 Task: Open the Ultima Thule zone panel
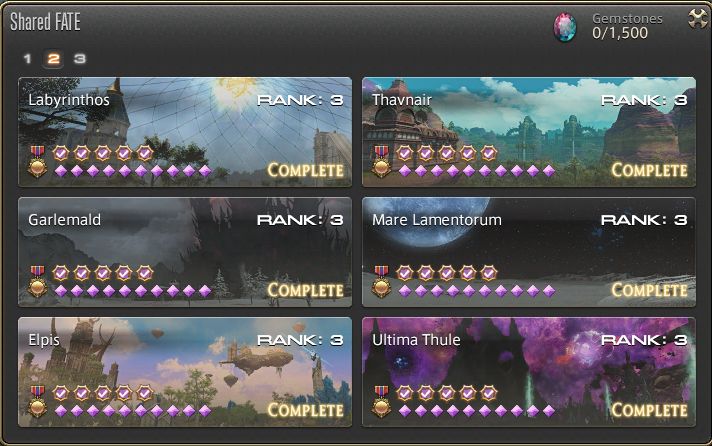(x=529, y=372)
